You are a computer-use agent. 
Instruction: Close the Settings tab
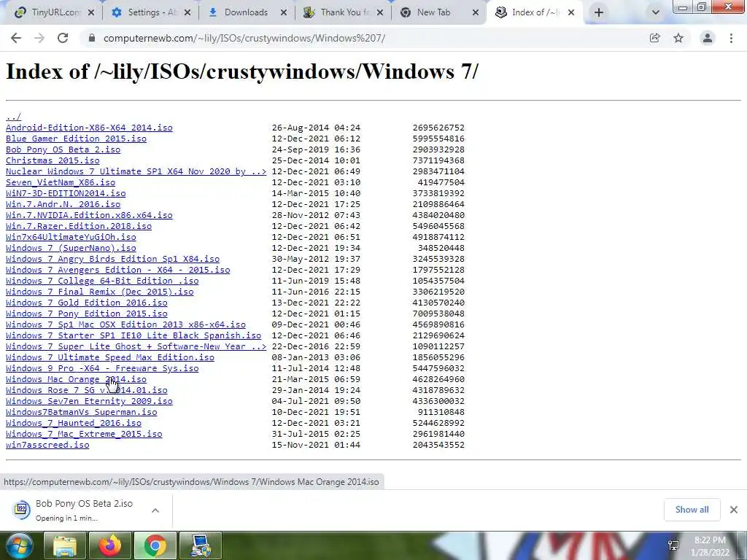pos(187,12)
